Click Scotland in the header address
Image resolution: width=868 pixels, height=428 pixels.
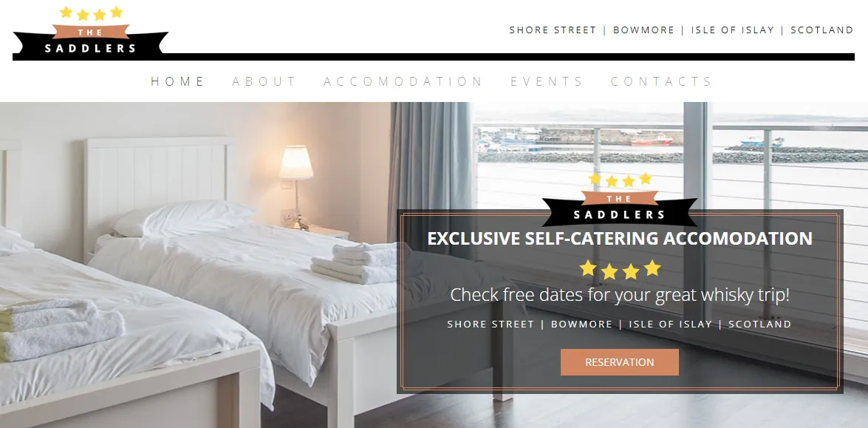[x=822, y=30]
